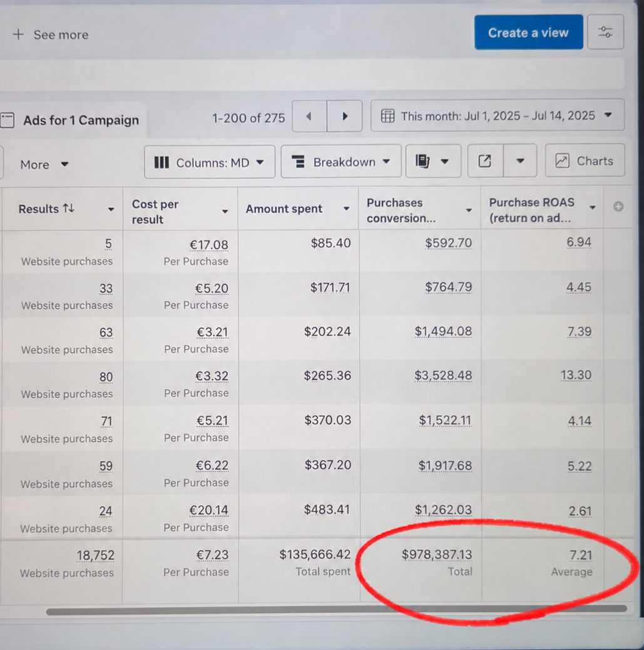Click the Ads tab window icon
This screenshot has height=650, width=644.
pos(7,120)
